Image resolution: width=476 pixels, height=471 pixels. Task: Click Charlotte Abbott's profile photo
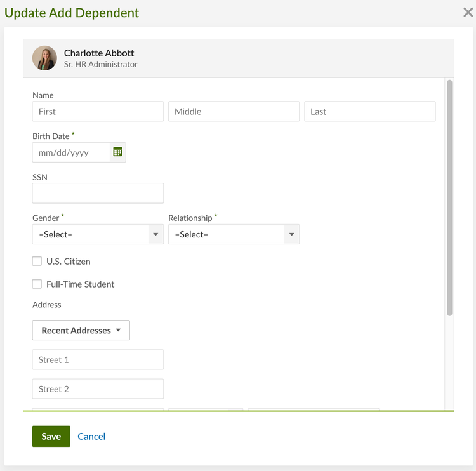coord(44,58)
